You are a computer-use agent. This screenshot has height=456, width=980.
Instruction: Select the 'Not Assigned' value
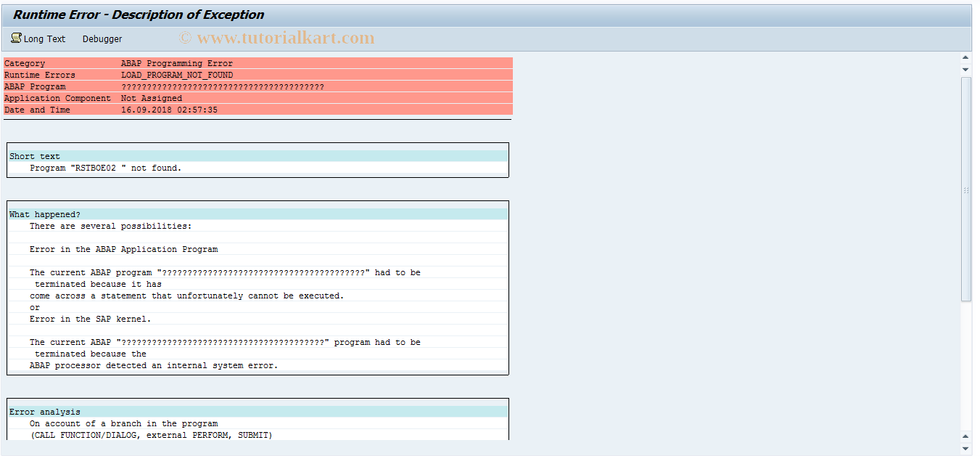[x=152, y=98]
